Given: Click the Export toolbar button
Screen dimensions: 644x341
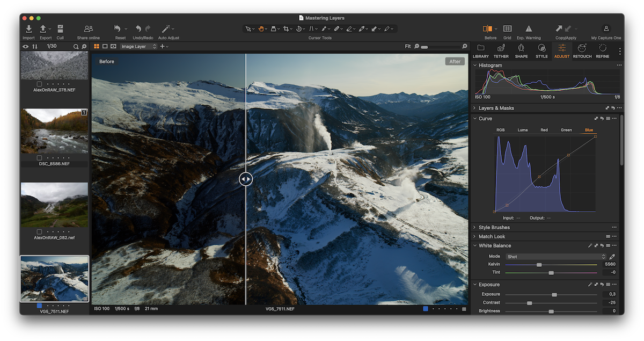Looking at the screenshot, I should (x=43, y=29).
